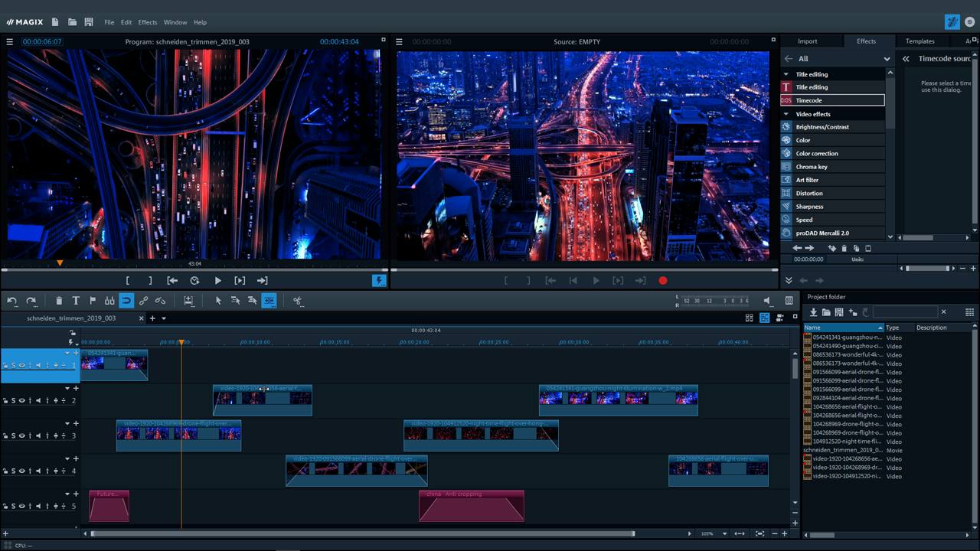Select the single object mouse mode arrow
The image size is (980, 551).
218,301
